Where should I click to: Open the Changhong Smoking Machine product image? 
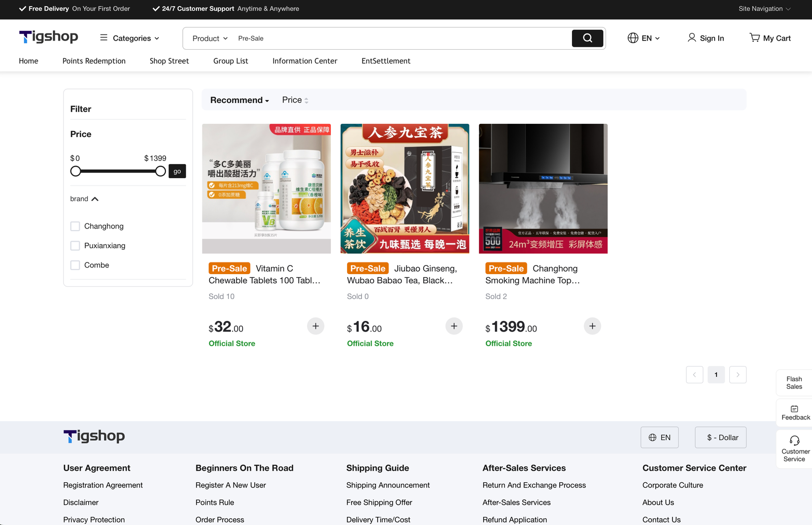coord(543,188)
